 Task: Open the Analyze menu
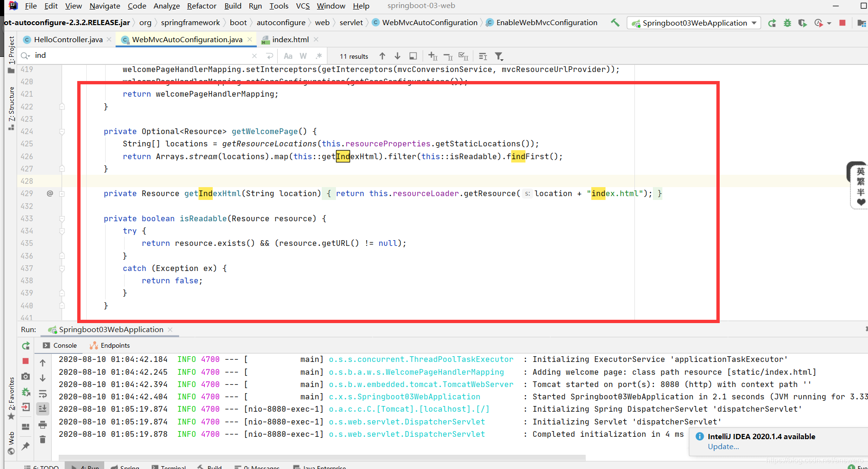coord(166,6)
